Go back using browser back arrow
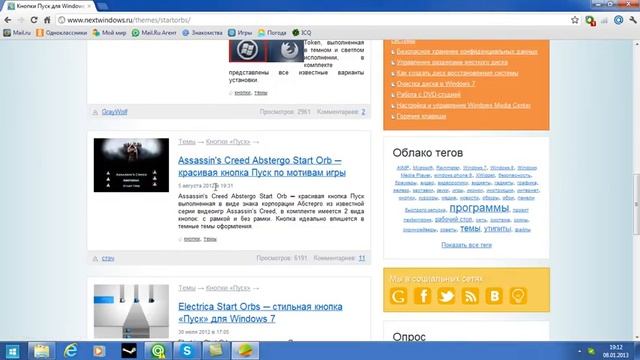This screenshot has height=360, width=640. (x=8, y=20)
